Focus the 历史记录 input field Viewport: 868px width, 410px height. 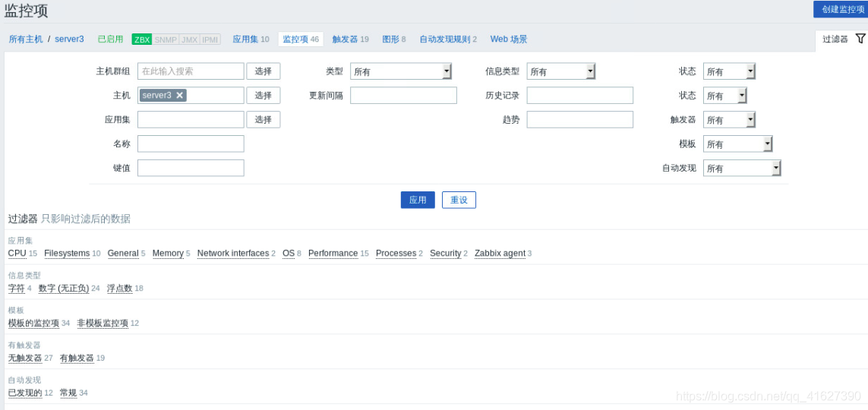click(580, 95)
